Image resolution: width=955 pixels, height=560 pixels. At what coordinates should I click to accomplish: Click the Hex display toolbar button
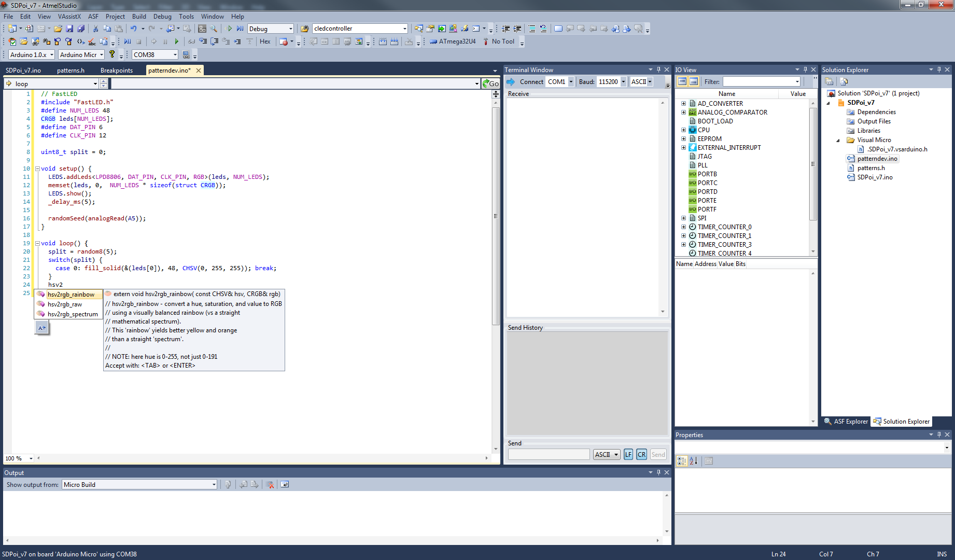click(x=265, y=41)
